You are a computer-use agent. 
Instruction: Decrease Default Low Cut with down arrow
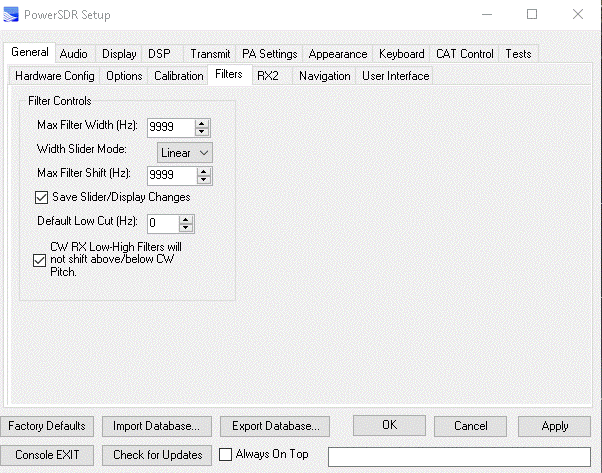click(186, 228)
